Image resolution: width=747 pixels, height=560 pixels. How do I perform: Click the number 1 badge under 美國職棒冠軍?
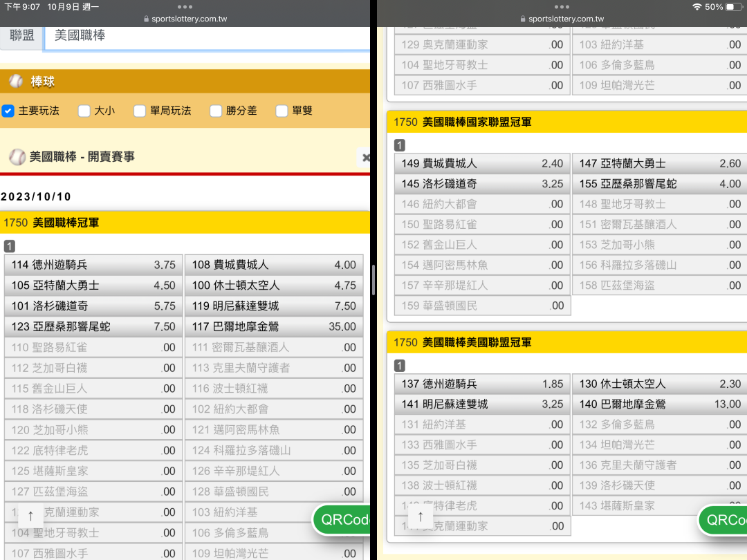[10, 246]
